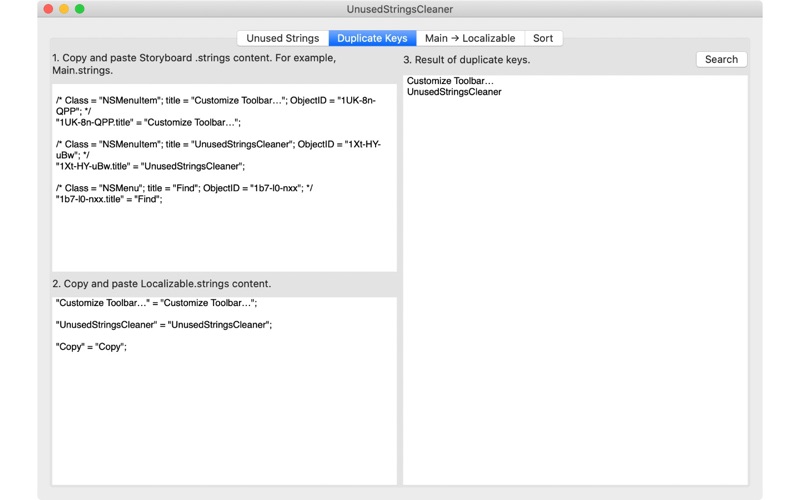Click the '/* Class = "NSMenuItem"; title = "Customize Toolbar…"' comment
Screen dimensions: 800x500
click(216, 106)
